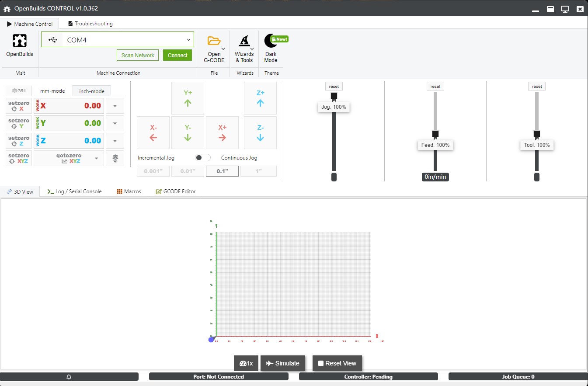Viewport: 588px width, 386px height.
Task: Select 1" jog step
Action: (x=258, y=171)
